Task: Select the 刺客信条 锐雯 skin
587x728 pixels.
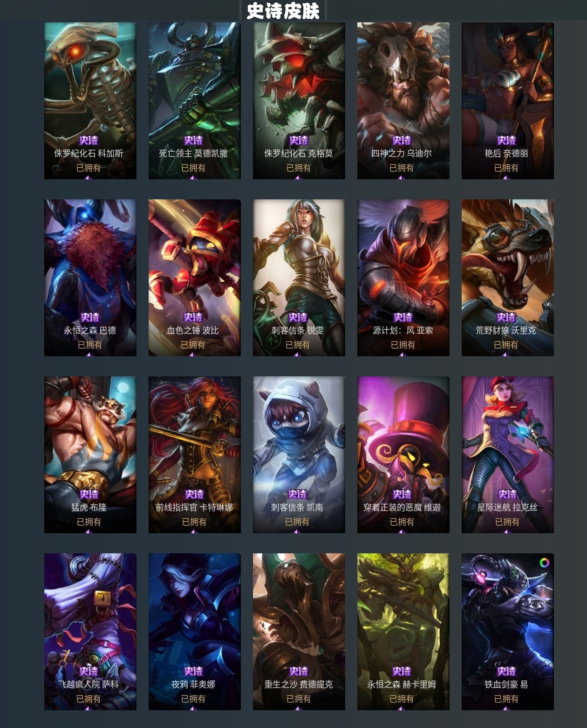Action: [299, 278]
